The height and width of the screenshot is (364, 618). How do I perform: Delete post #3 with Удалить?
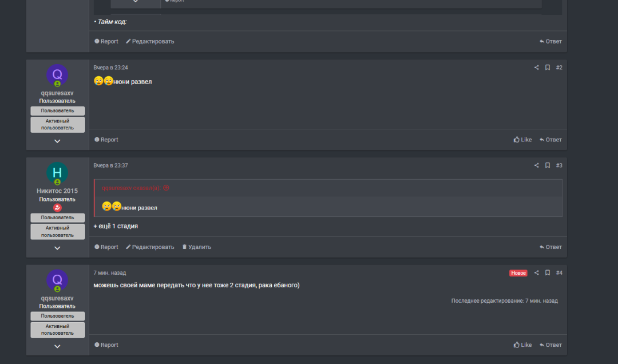(196, 247)
